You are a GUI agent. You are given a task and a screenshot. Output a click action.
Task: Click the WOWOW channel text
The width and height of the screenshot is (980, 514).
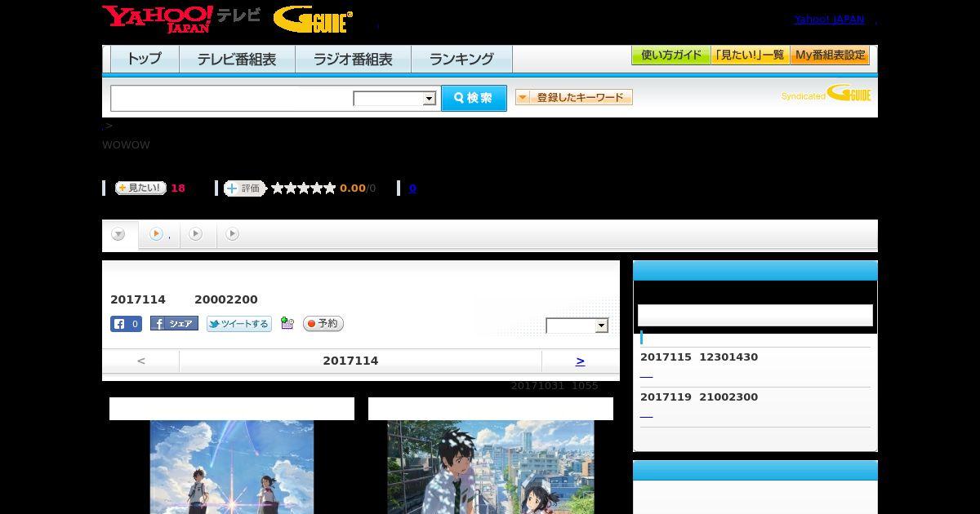pyautogui.click(x=126, y=145)
